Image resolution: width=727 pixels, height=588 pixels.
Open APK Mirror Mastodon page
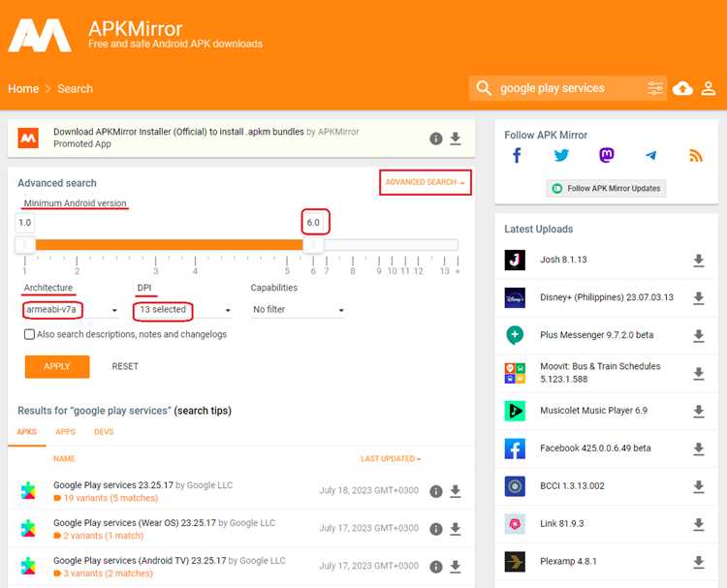coord(607,155)
